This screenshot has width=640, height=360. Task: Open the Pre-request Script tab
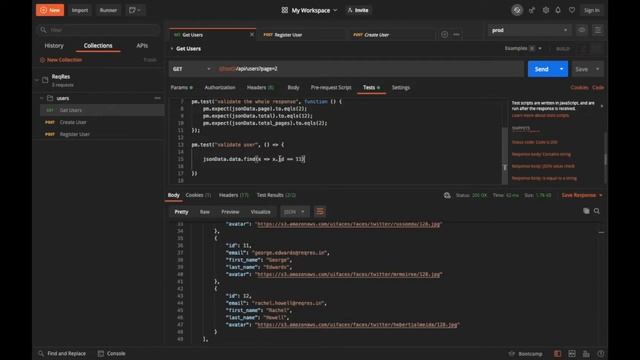pyautogui.click(x=331, y=88)
